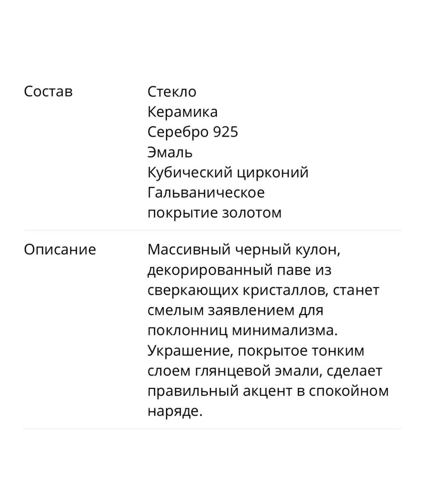This screenshot has height=504, width=425.
Task: Click the Эмаль material text
Action: pyautogui.click(x=170, y=152)
